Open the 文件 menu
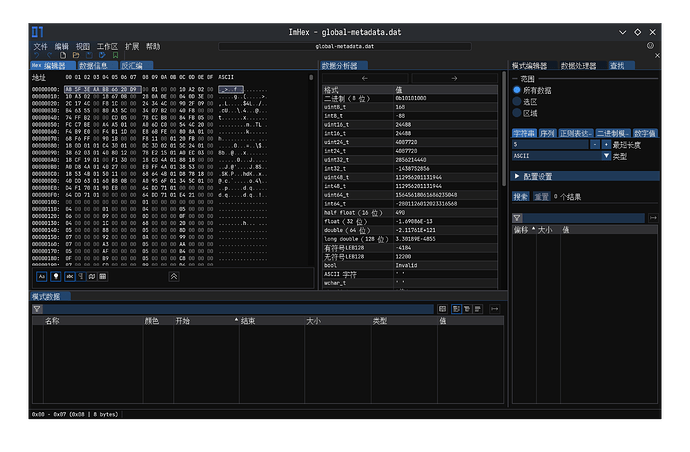690x452 pixels. (x=40, y=46)
